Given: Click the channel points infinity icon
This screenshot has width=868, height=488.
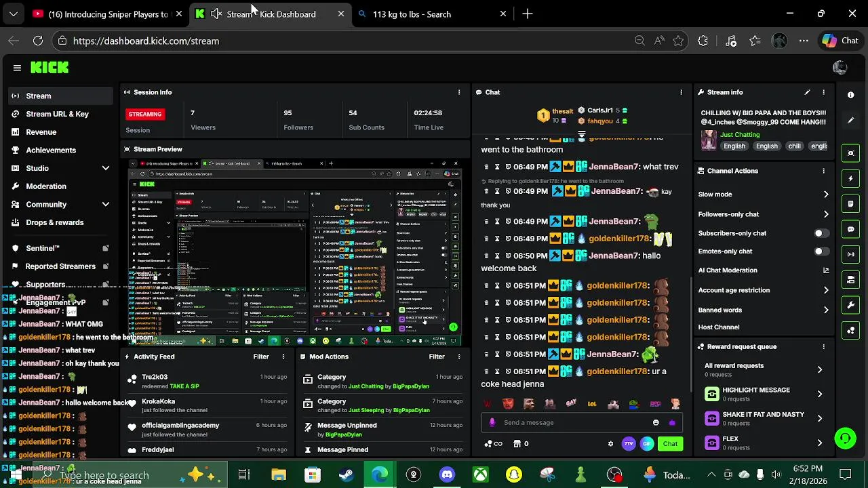Looking at the screenshot, I should click(494, 444).
